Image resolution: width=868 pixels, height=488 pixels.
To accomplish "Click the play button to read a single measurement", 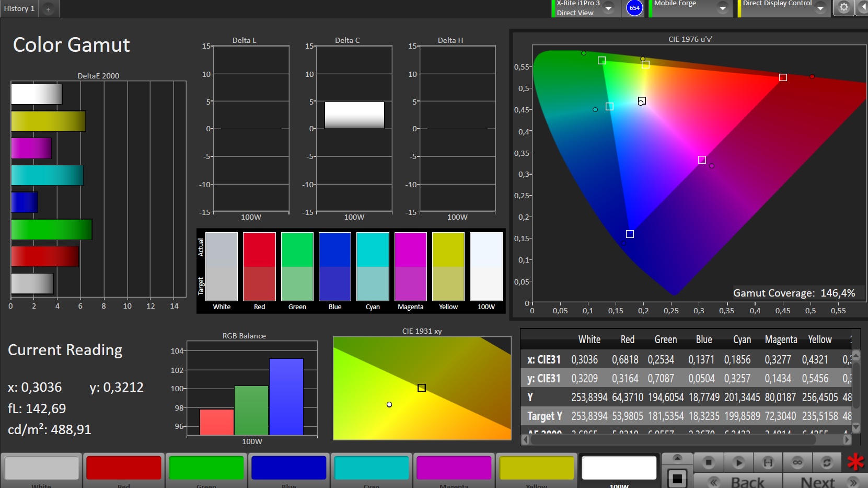I will pyautogui.click(x=738, y=462).
